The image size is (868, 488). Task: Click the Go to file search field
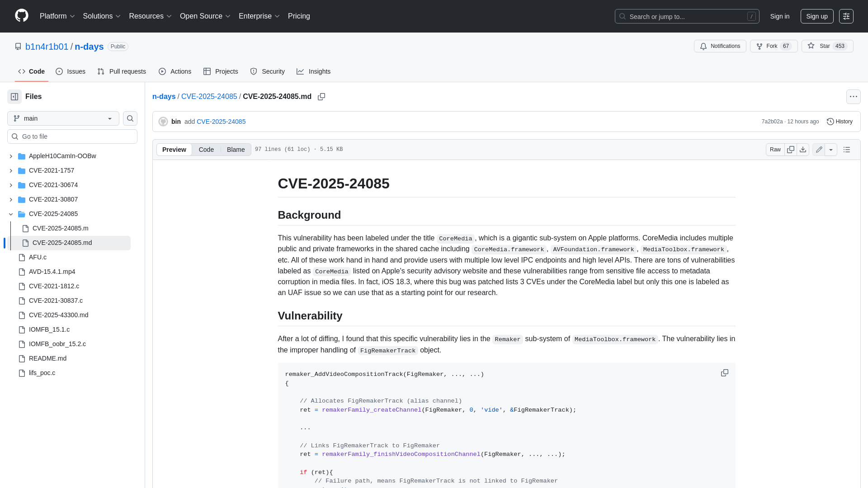72,136
